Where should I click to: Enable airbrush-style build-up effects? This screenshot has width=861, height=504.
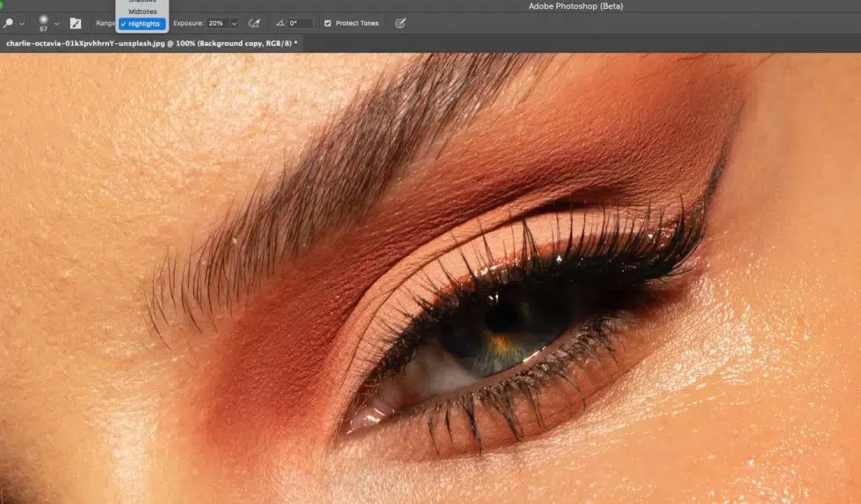pyautogui.click(x=254, y=23)
